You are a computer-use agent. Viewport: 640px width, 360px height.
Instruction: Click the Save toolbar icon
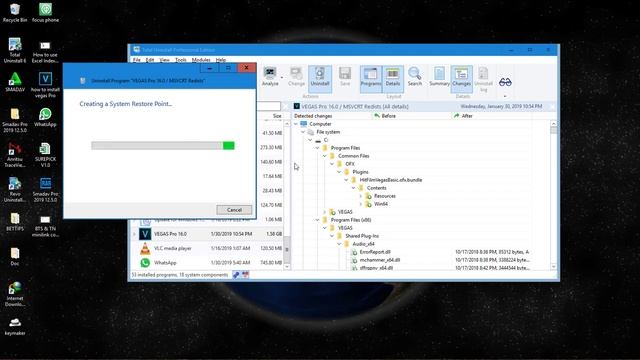(x=345, y=77)
